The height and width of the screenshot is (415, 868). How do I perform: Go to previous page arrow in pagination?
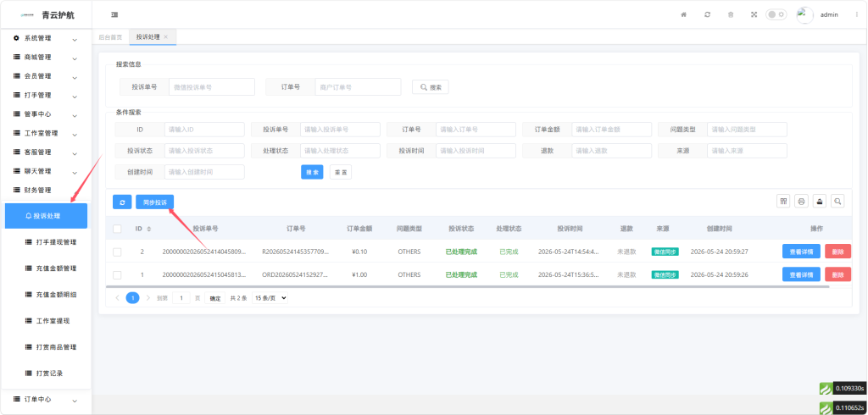[117, 297]
